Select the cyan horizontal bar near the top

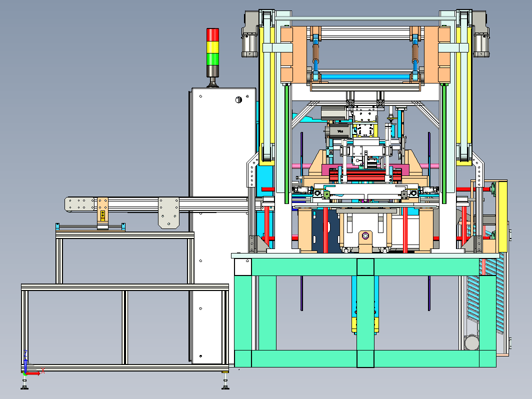pyautogui.click(x=366, y=77)
